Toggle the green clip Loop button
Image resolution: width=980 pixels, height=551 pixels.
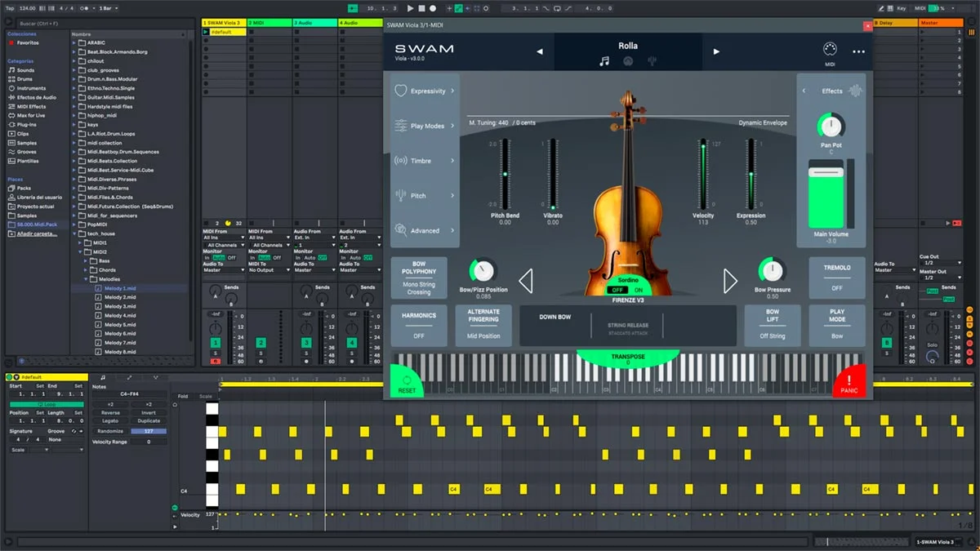[x=47, y=404]
